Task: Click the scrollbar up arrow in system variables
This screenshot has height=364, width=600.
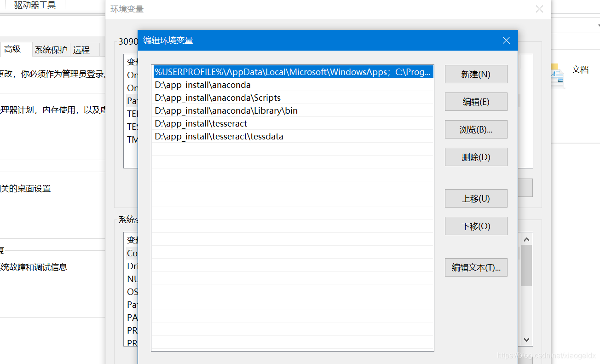Action: [x=527, y=239]
